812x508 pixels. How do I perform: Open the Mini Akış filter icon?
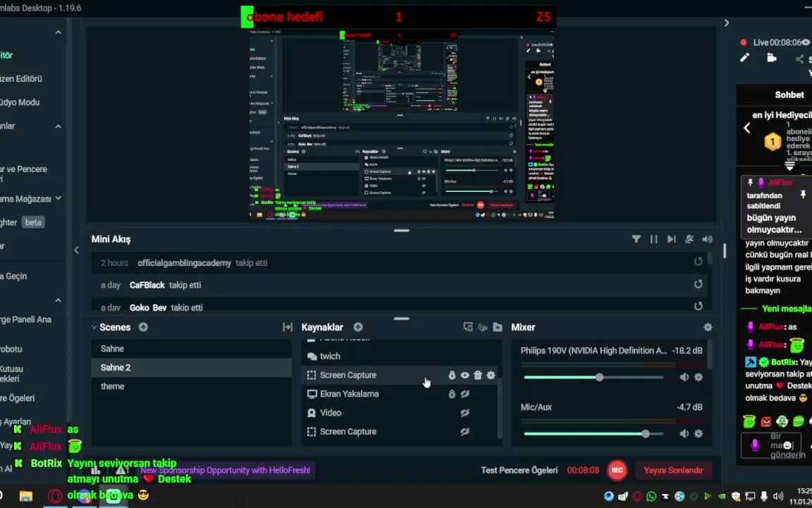(636, 239)
